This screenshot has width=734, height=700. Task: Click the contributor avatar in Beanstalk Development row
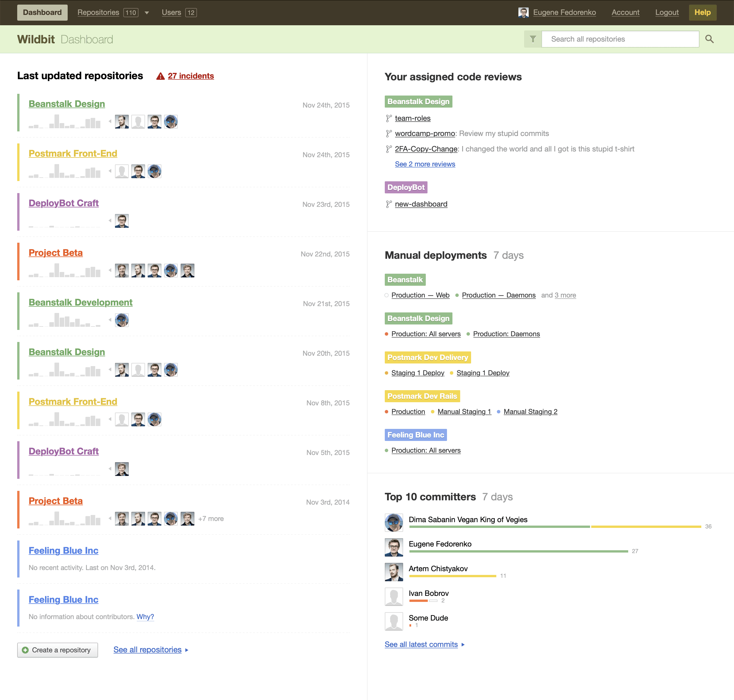pyautogui.click(x=122, y=320)
